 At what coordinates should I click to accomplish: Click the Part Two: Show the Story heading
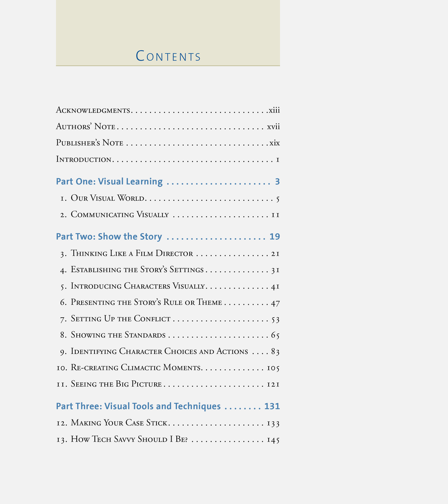109,237
